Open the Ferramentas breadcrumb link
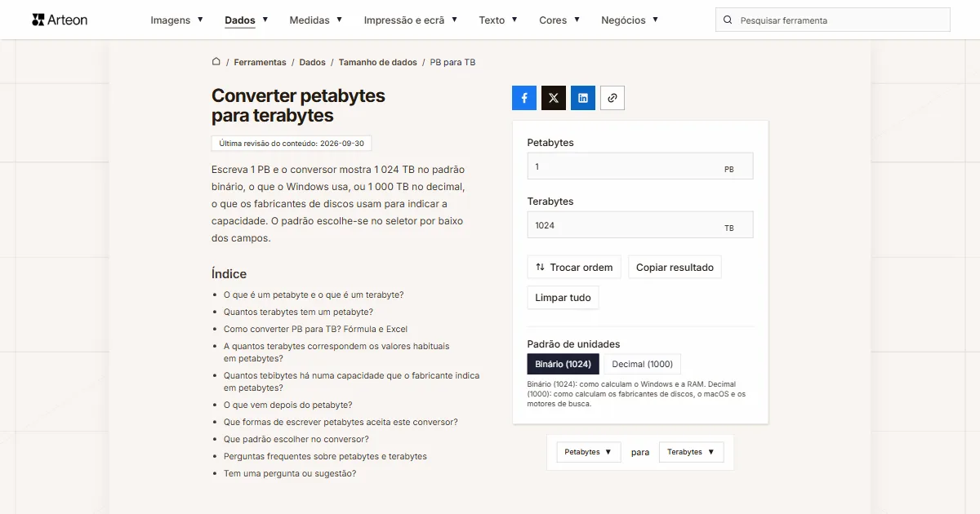Screen dimensions: 980x514 (x=260, y=62)
